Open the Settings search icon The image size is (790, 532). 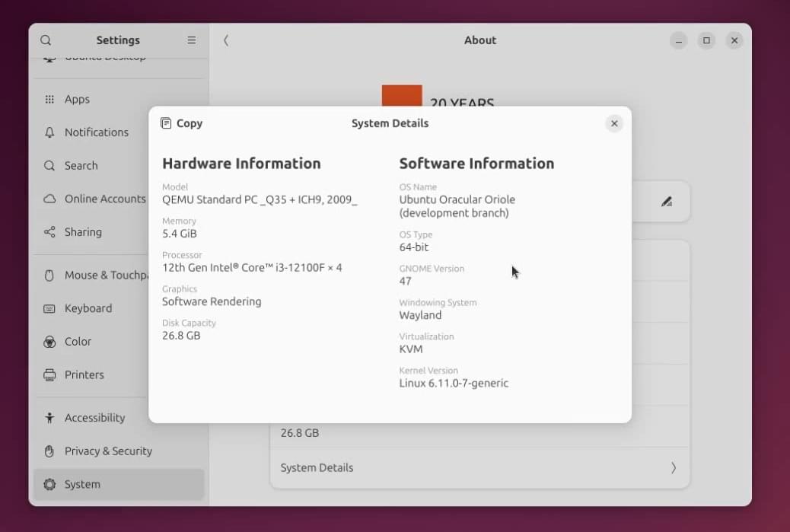pos(46,40)
